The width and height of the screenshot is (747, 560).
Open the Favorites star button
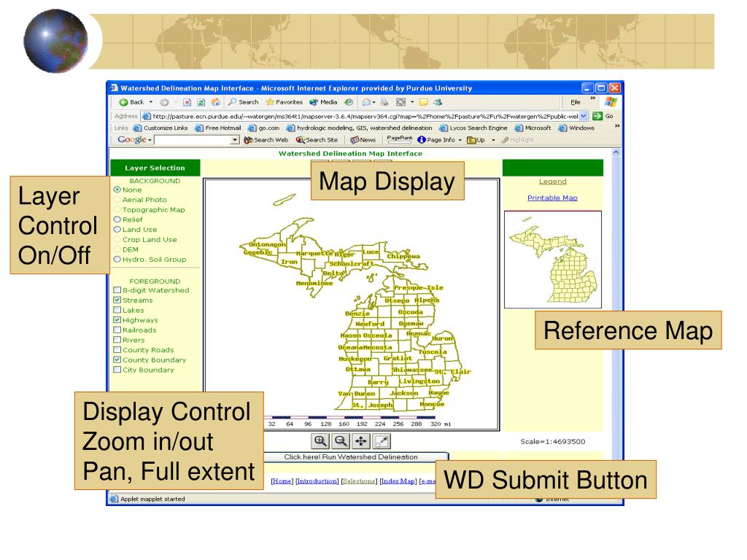point(284,102)
